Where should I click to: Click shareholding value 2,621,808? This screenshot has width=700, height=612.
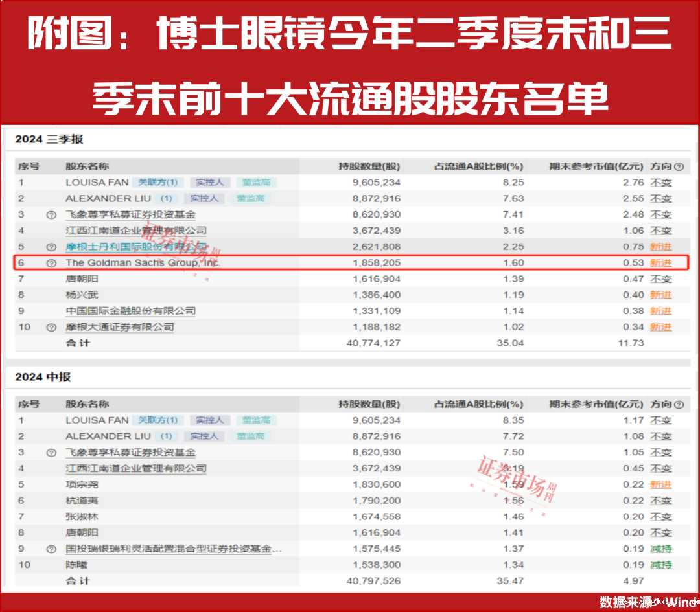(x=377, y=247)
